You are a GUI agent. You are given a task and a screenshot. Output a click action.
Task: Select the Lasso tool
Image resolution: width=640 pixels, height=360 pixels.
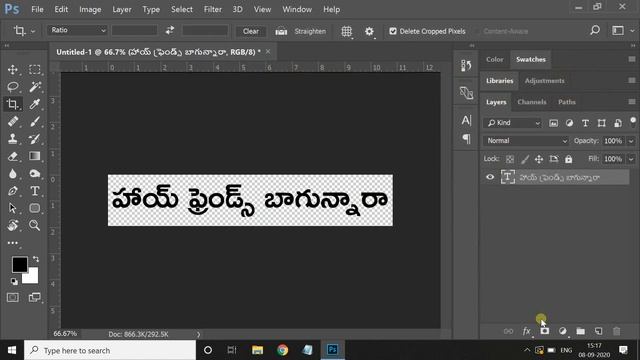tap(13, 87)
